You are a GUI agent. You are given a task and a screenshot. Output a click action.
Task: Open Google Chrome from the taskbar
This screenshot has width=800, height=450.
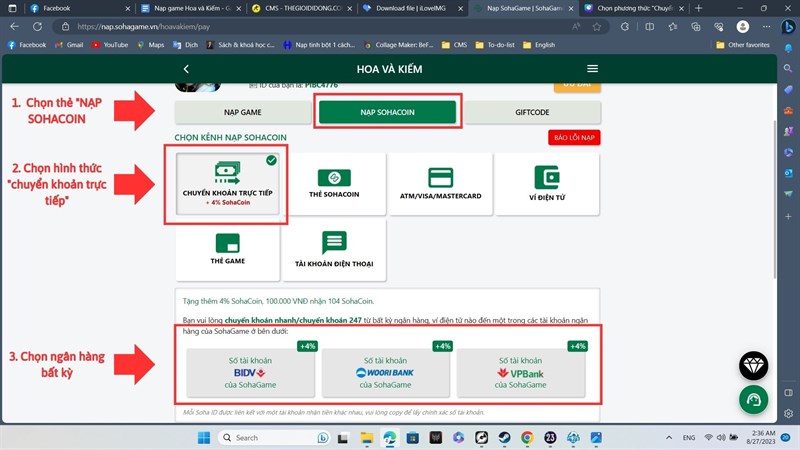[527, 438]
